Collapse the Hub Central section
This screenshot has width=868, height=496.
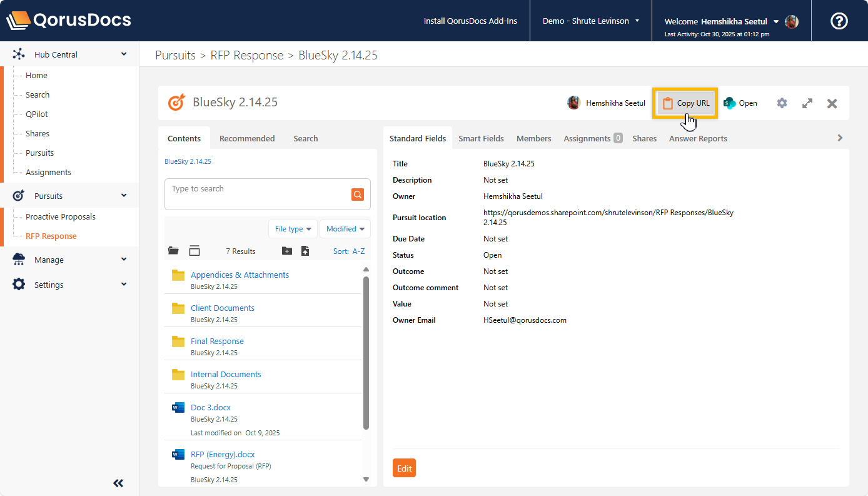(124, 54)
